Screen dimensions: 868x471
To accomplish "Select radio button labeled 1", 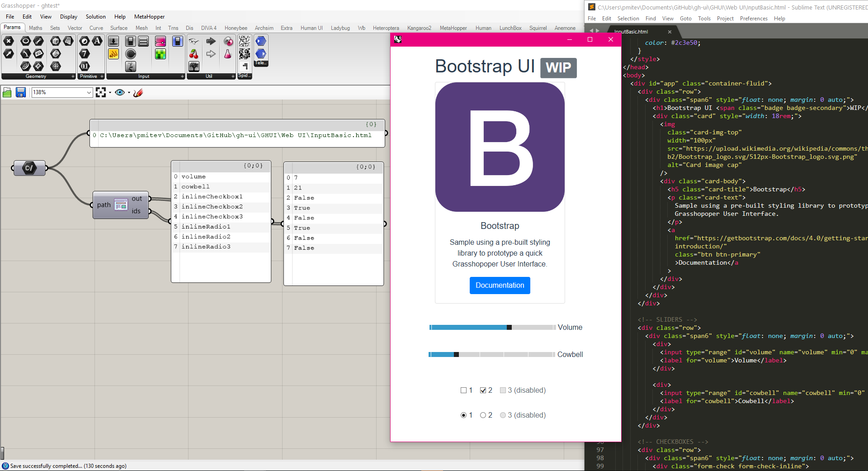I will pyautogui.click(x=463, y=415).
